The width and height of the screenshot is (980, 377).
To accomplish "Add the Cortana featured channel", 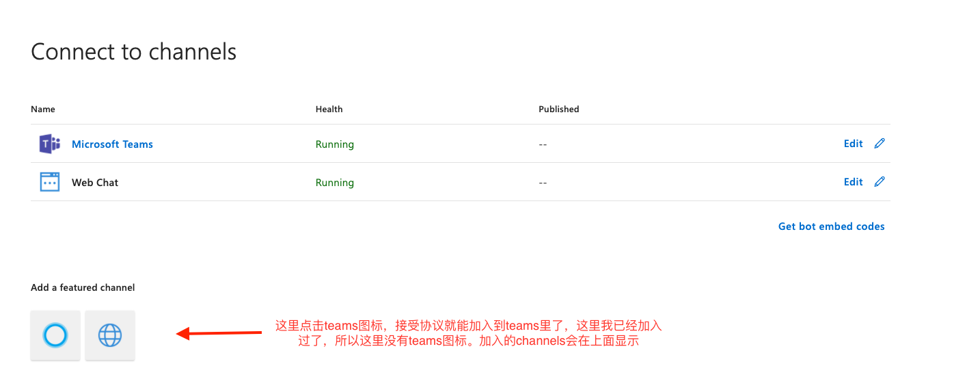I will [55, 335].
